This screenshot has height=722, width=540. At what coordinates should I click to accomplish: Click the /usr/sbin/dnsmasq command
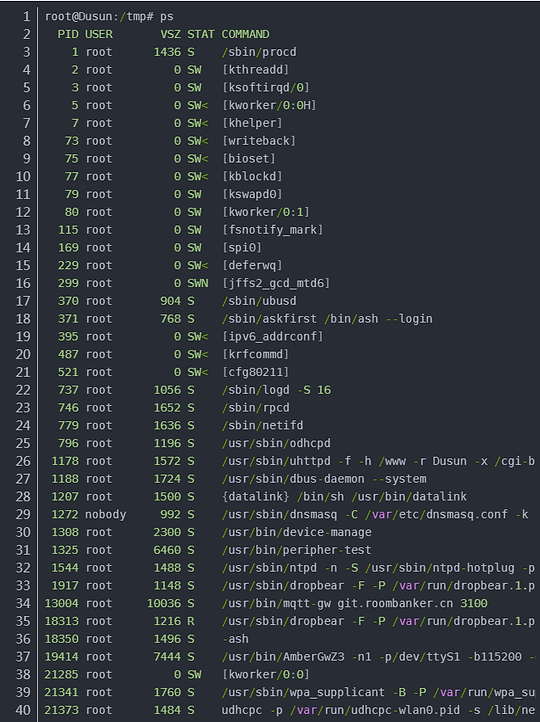click(x=375, y=514)
